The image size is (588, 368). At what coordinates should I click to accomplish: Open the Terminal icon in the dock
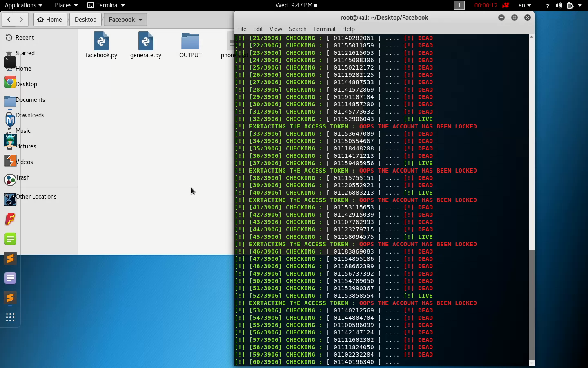coord(10,62)
